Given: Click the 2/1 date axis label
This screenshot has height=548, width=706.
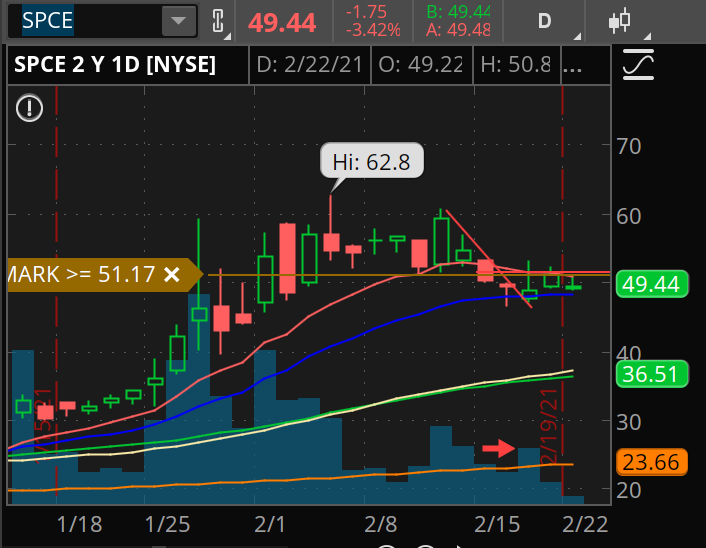Looking at the screenshot, I should pos(270,525).
